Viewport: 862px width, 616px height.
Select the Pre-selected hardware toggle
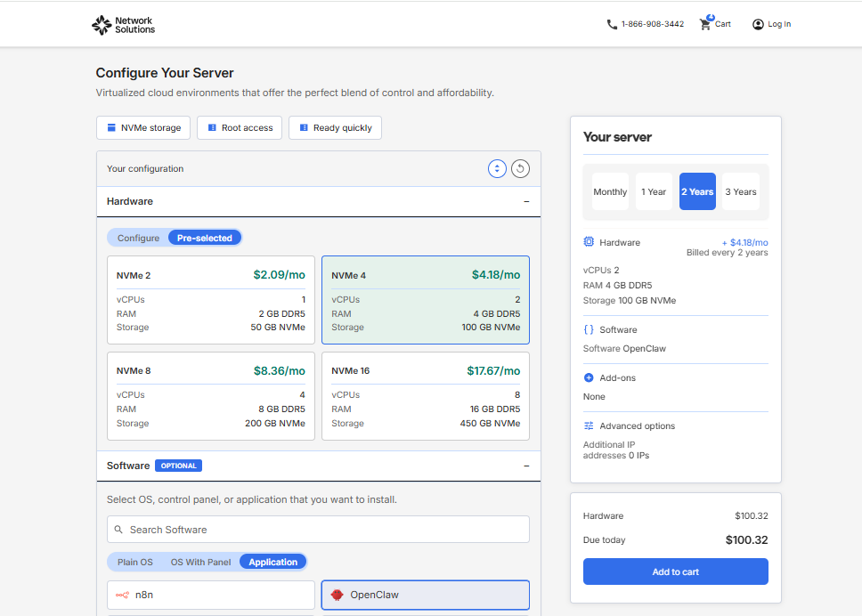pos(205,238)
